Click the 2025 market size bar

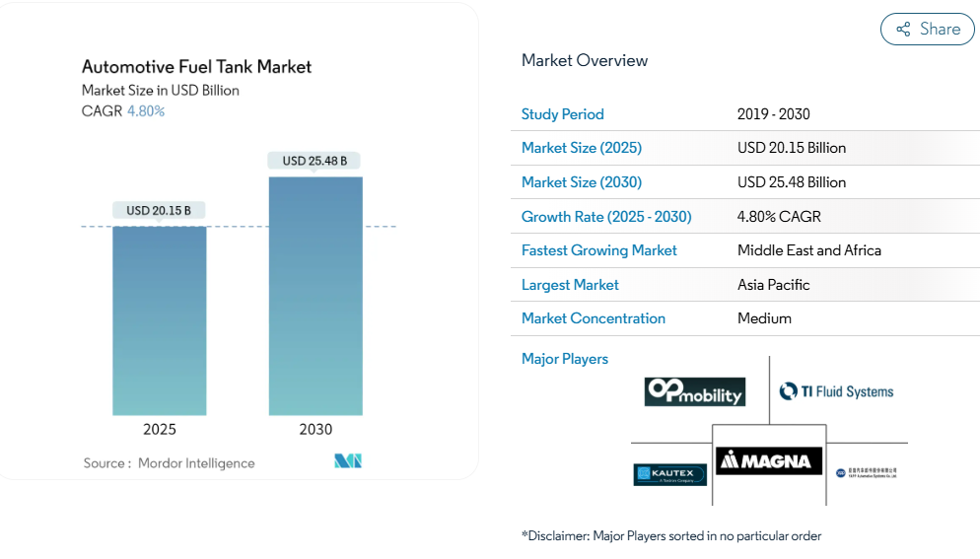tap(160, 320)
